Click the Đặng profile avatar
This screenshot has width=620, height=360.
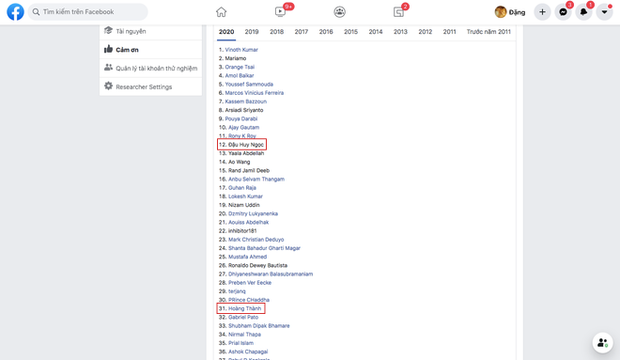click(x=500, y=12)
